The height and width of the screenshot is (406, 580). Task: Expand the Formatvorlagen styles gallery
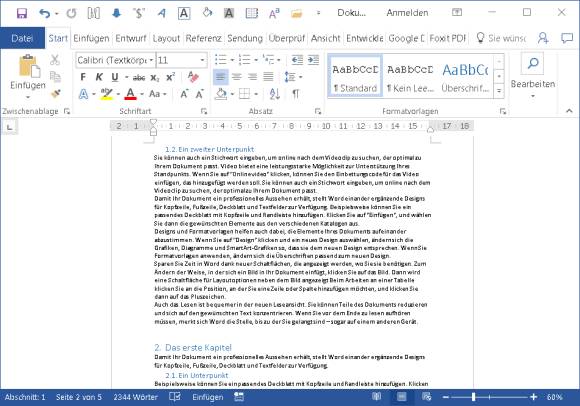[499, 91]
